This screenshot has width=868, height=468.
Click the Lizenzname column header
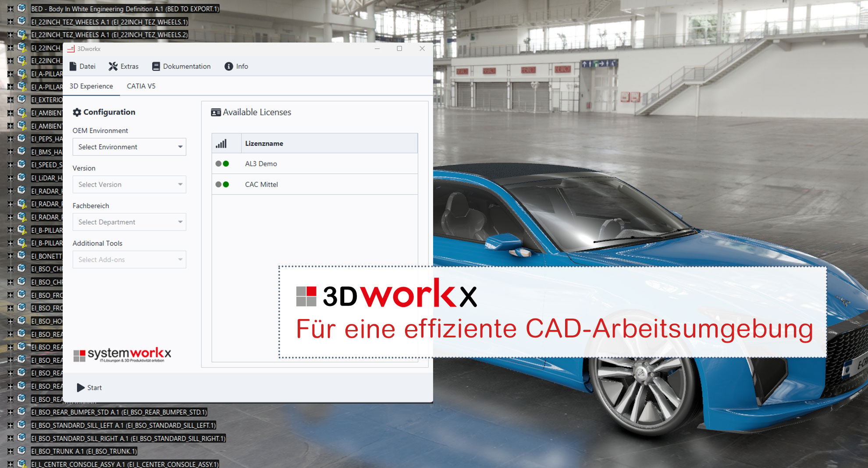[x=329, y=143]
